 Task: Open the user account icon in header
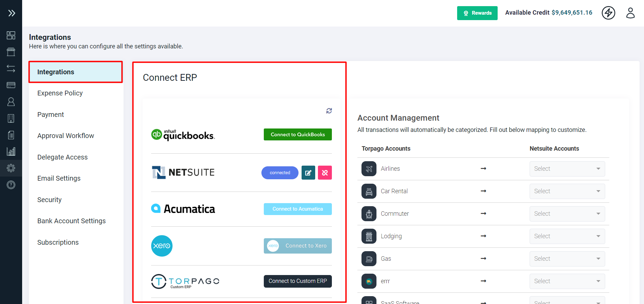pos(630,13)
